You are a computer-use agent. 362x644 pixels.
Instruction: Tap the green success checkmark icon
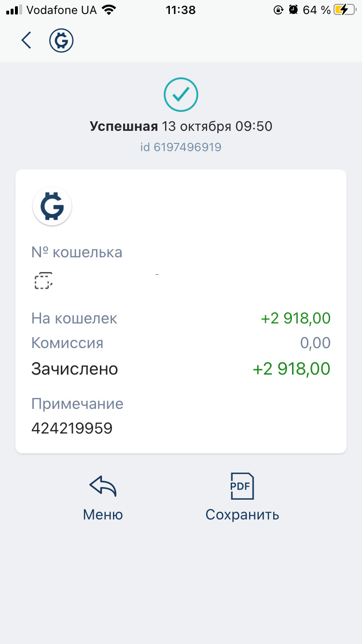pos(181,95)
